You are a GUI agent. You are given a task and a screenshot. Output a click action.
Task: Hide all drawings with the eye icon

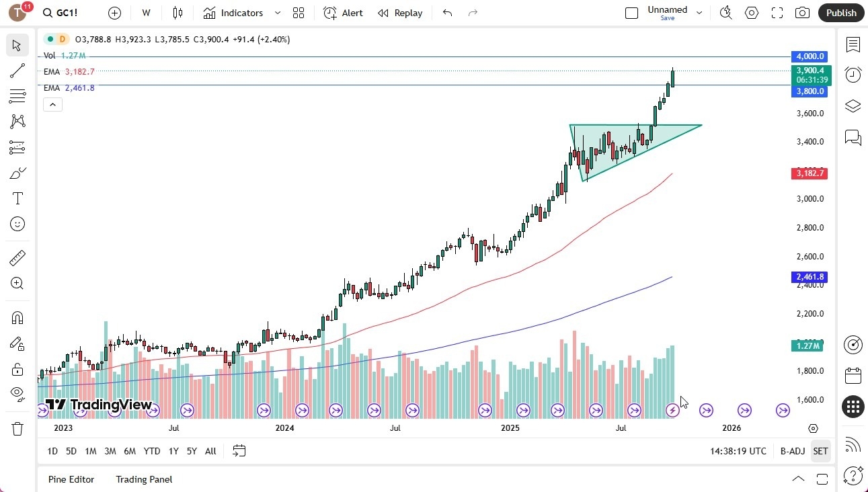pos(17,393)
